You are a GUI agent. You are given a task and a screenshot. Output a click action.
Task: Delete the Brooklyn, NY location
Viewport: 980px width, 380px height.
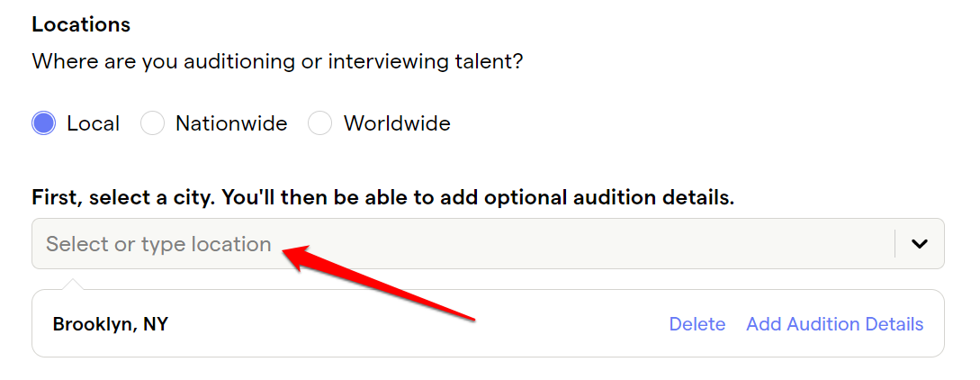(x=697, y=324)
